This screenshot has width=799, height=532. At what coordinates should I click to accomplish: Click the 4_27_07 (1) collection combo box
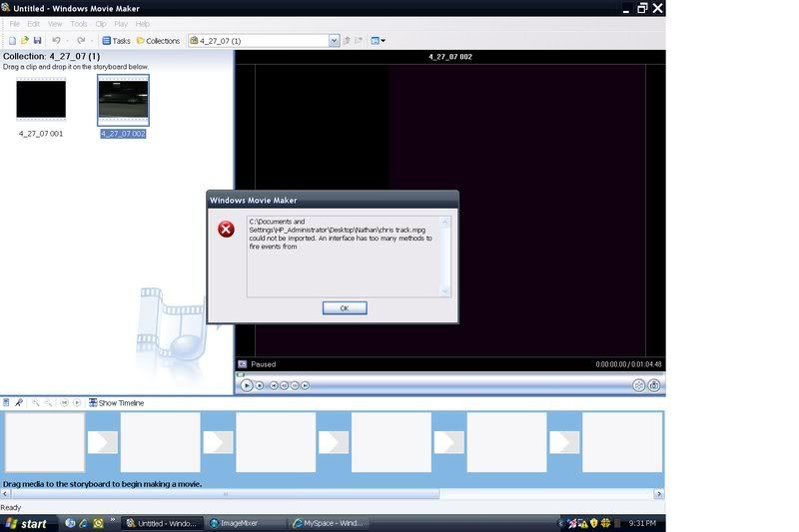pyautogui.click(x=264, y=41)
